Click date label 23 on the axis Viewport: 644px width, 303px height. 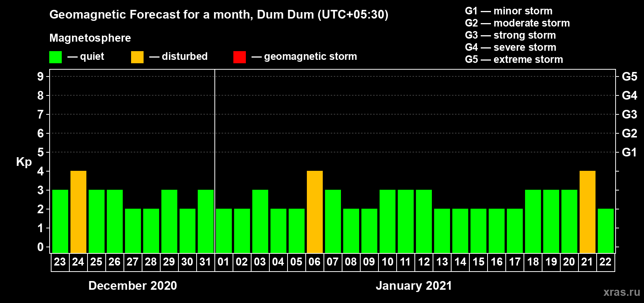point(60,262)
